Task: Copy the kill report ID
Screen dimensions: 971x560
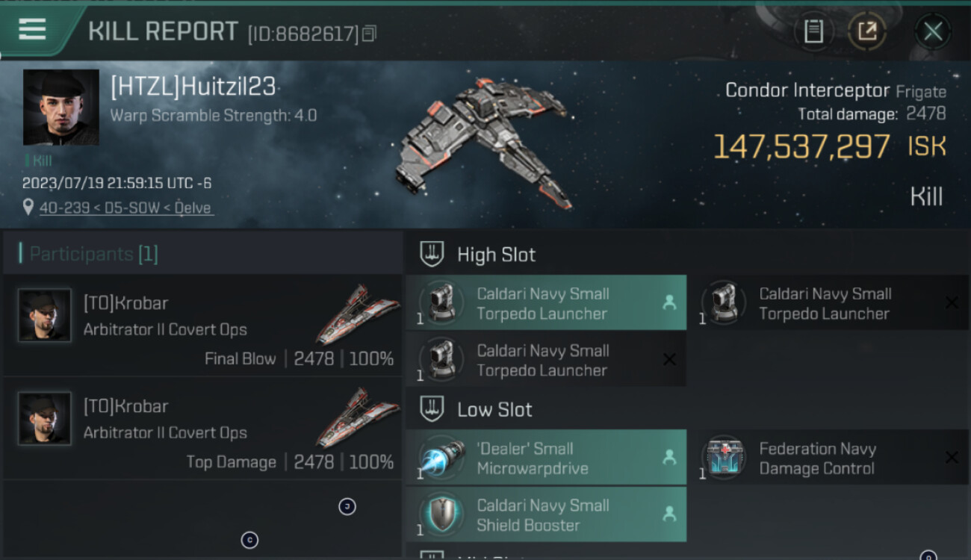Action: point(370,34)
